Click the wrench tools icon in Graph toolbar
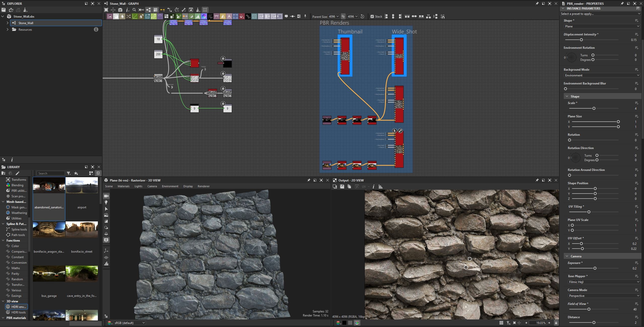The image size is (644, 327). (x=184, y=10)
